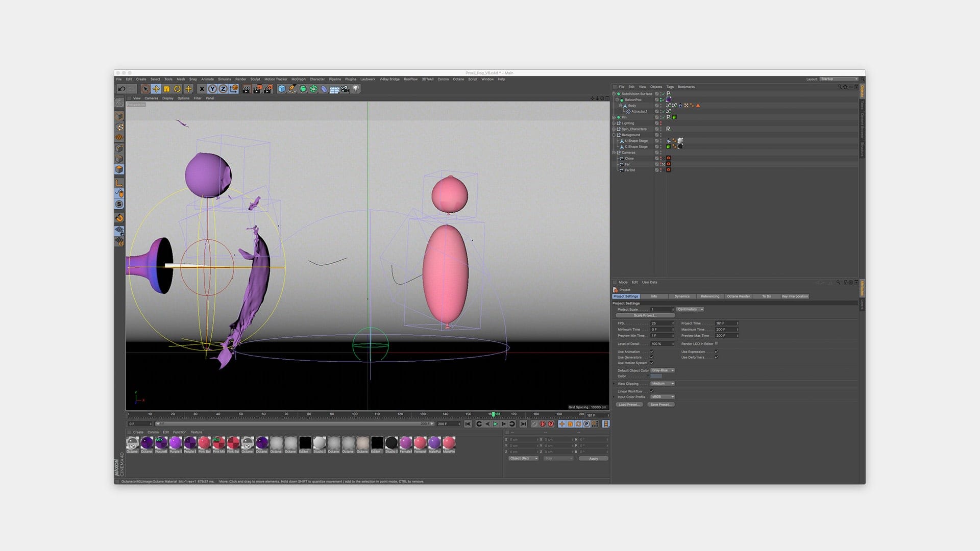Open the Object Manager search magnifier icon

840,87
